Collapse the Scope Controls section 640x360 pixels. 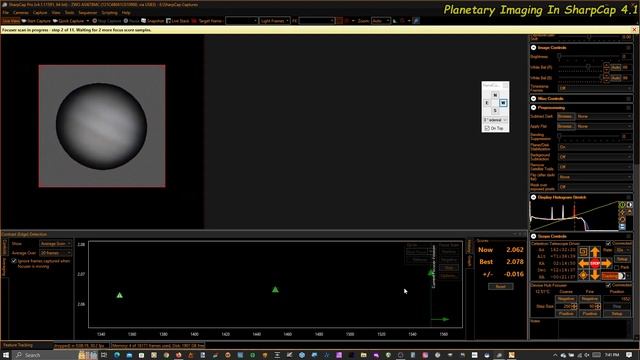tap(533, 236)
